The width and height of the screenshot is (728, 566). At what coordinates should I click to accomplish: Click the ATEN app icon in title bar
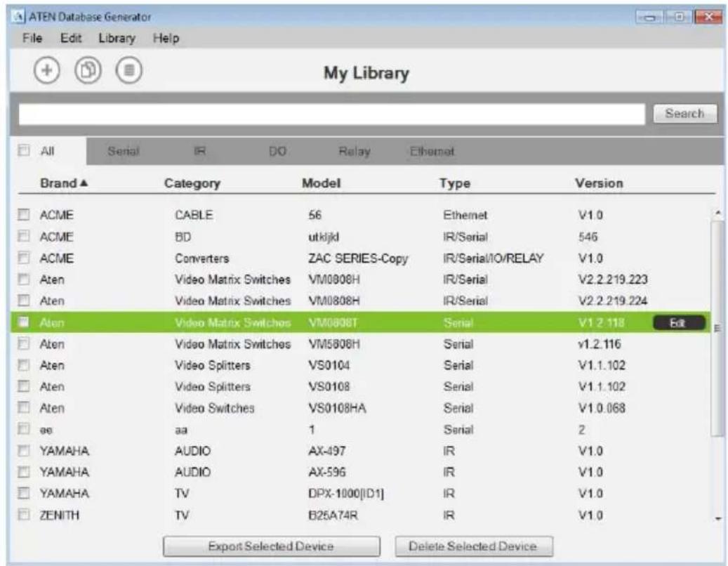click(19, 17)
